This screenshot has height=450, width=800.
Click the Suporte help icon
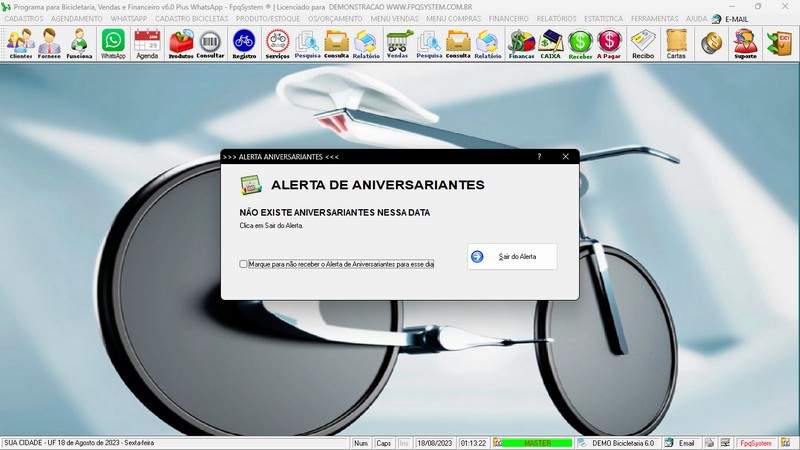pos(745,44)
